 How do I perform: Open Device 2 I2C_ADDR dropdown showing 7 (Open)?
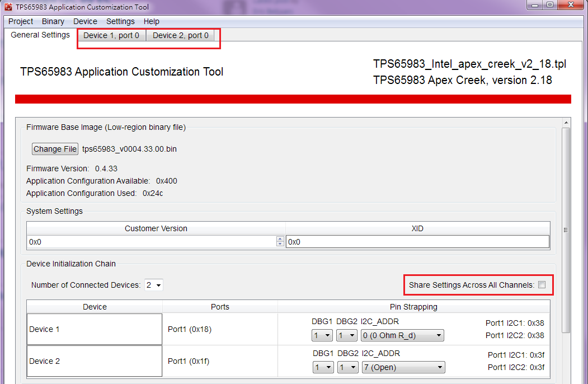click(x=403, y=367)
